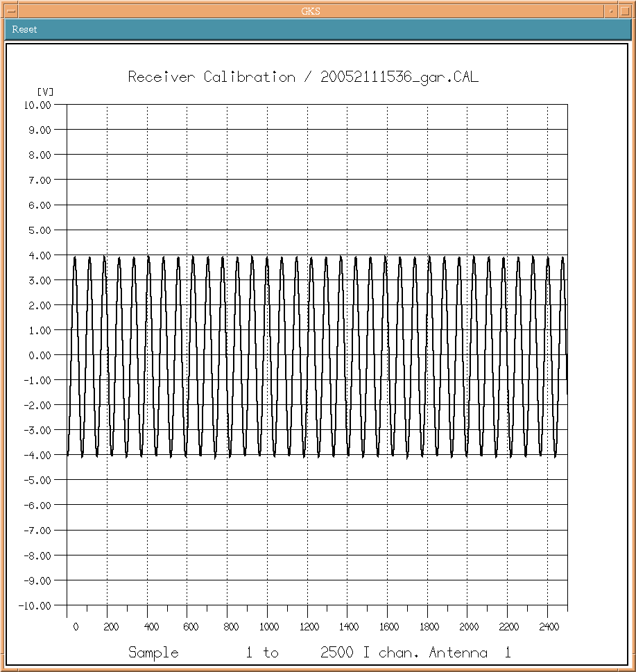Click the 10.00 y-axis label
636x672 pixels.
tap(37, 105)
